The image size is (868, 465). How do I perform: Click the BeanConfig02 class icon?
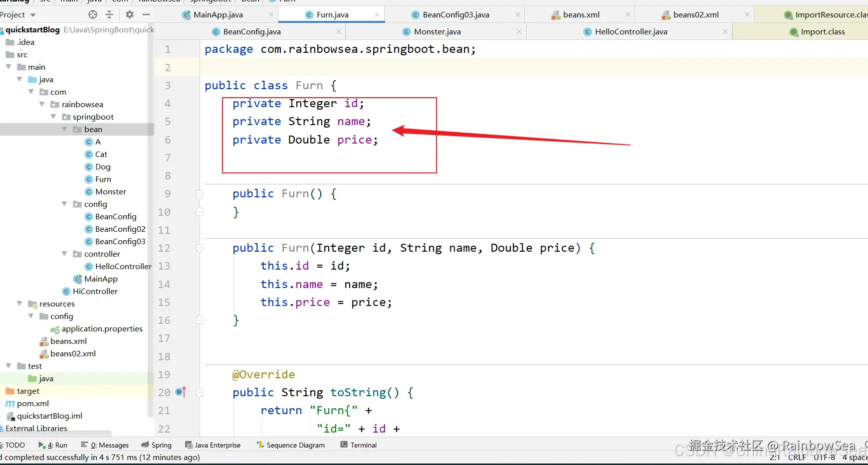coord(89,229)
